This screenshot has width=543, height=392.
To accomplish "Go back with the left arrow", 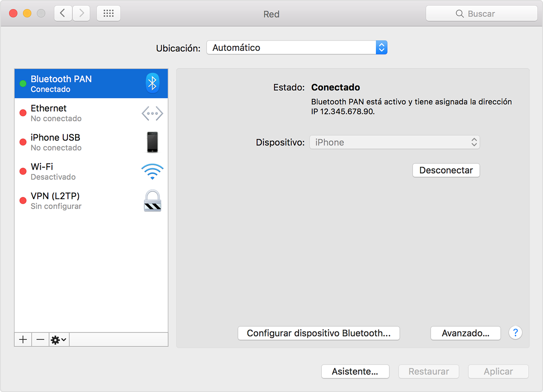I will click(63, 14).
